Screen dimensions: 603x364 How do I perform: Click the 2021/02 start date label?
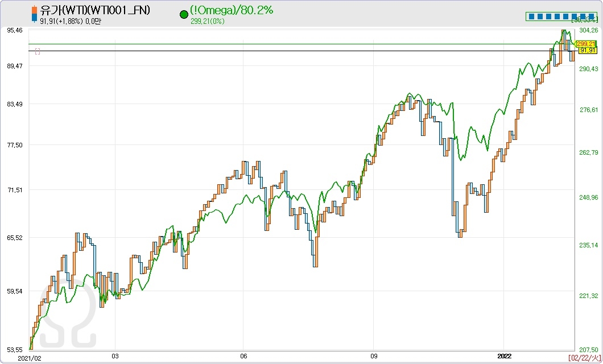[x=30, y=358]
